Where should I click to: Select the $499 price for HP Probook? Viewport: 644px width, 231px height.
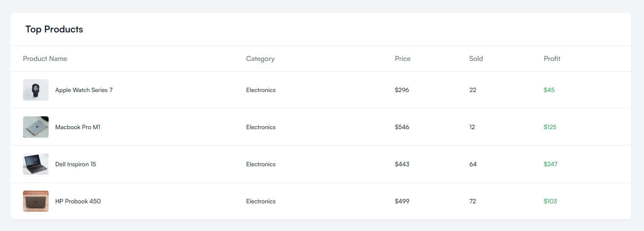[x=402, y=201]
